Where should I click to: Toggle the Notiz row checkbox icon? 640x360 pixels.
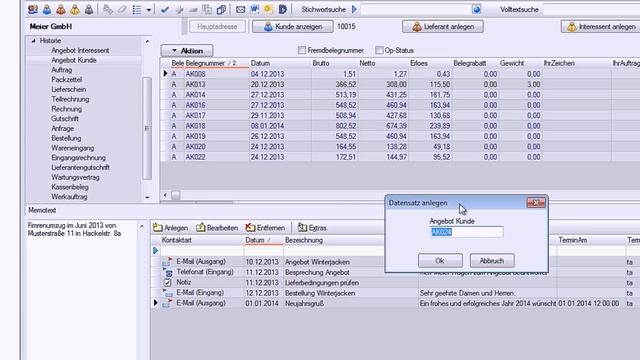(x=167, y=282)
